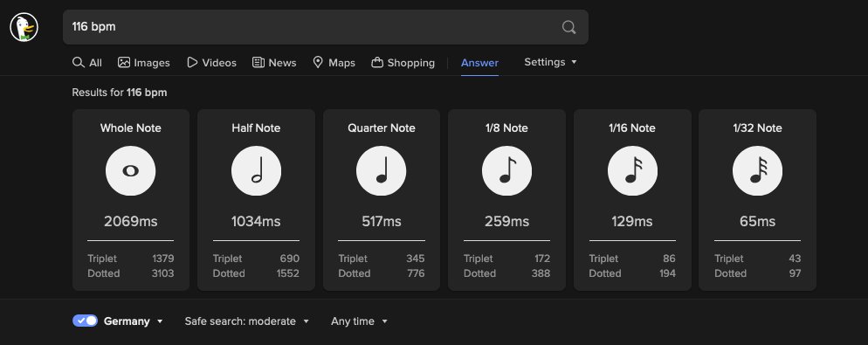Click the 1/8 note triplet value 172

pyautogui.click(x=542, y=259)
